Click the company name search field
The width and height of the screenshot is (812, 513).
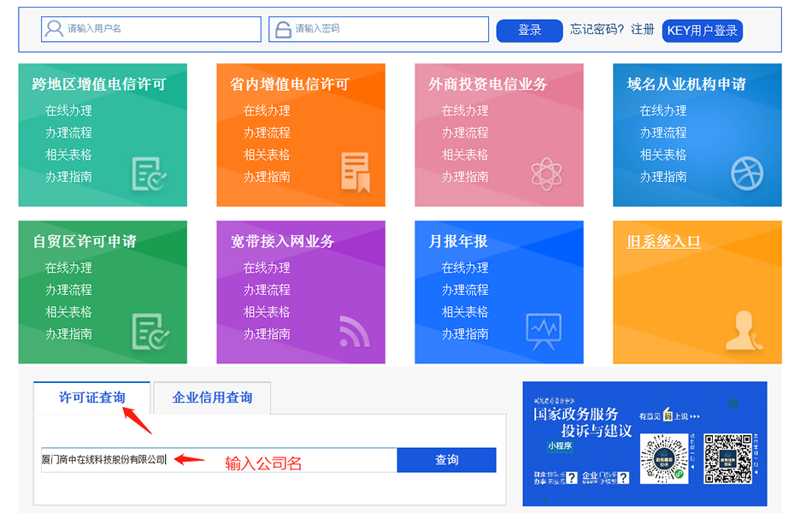point(219,460)
